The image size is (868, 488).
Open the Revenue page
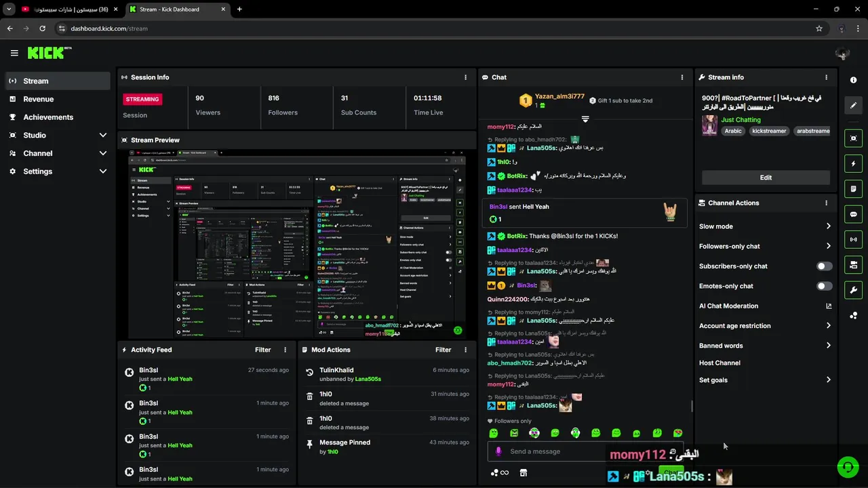tap(57, 99)
